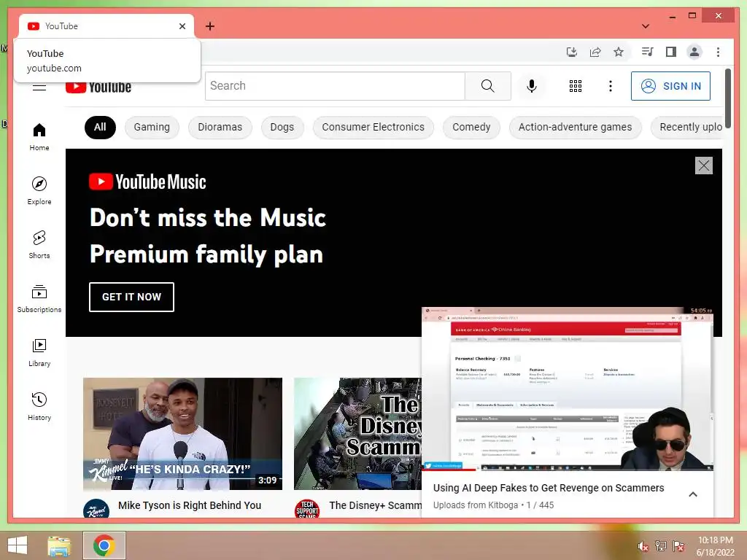Image resolution: width=747 pixels, height=560 pixels.
Task: Go to Home in the sidebar
Action: (x=39, y=137)
